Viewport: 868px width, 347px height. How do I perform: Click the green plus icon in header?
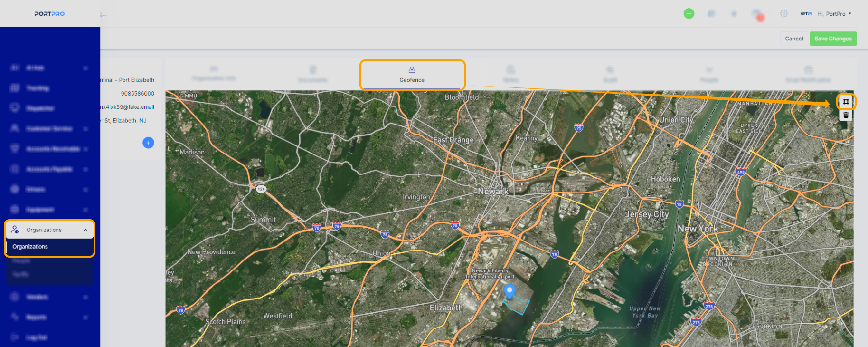pos(689,13)
